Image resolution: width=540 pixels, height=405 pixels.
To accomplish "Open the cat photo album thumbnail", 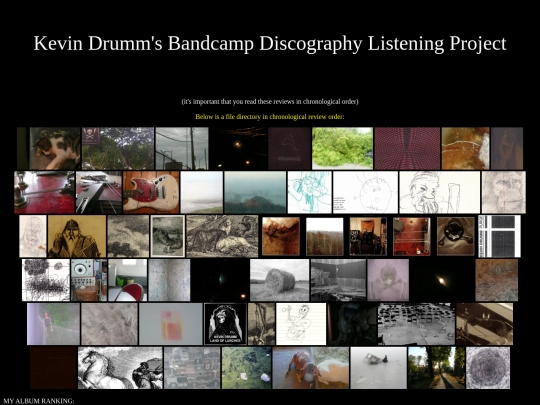I will (x=49, y=148).
